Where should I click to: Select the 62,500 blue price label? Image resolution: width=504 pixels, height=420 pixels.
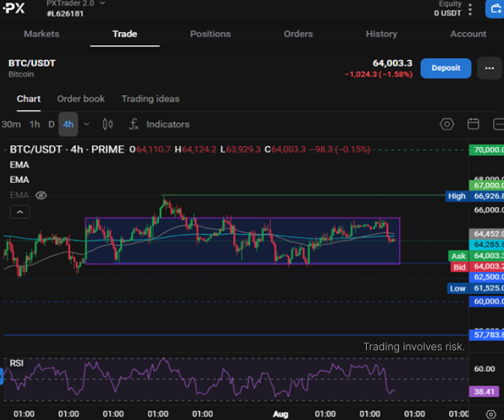coord(487,277)
